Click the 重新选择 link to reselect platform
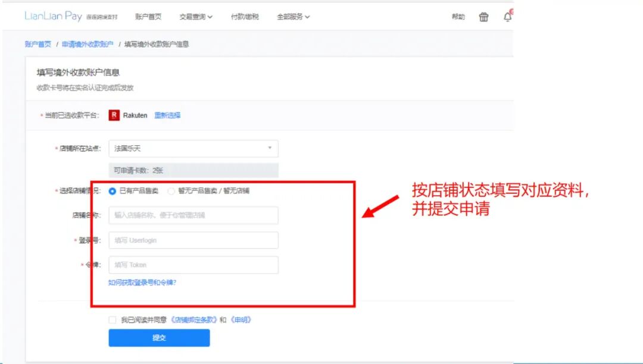The width and height of the screenshot is (643, 364). [x=168, y=115]
